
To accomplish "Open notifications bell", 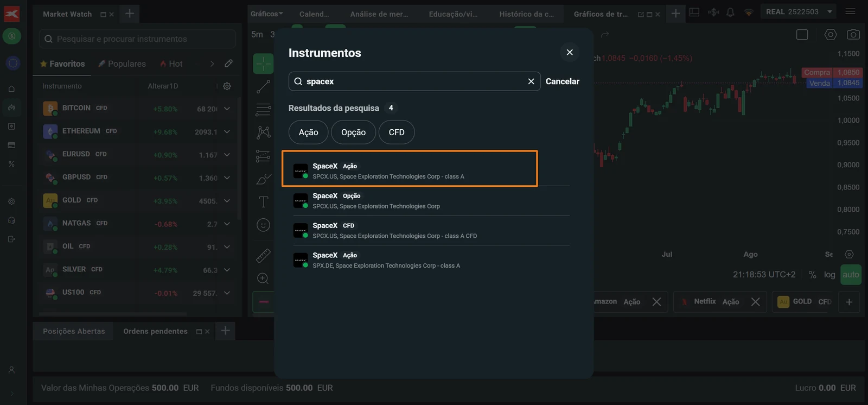I will (x=730, y=12).
